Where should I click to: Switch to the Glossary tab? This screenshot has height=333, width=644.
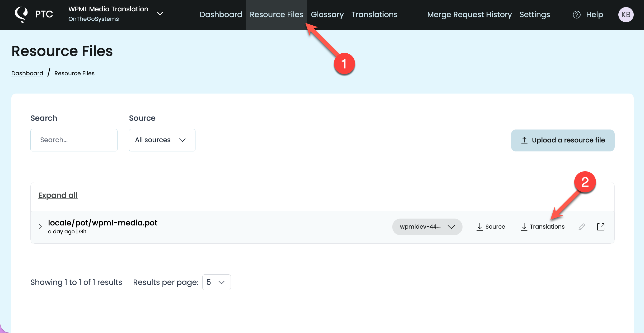click(327, 15)
